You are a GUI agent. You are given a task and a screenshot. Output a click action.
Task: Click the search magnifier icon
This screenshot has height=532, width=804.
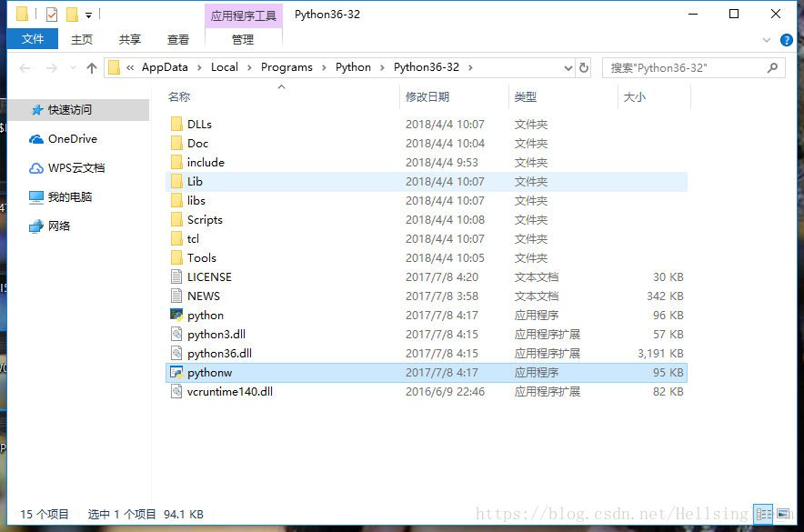coord(772,67)
